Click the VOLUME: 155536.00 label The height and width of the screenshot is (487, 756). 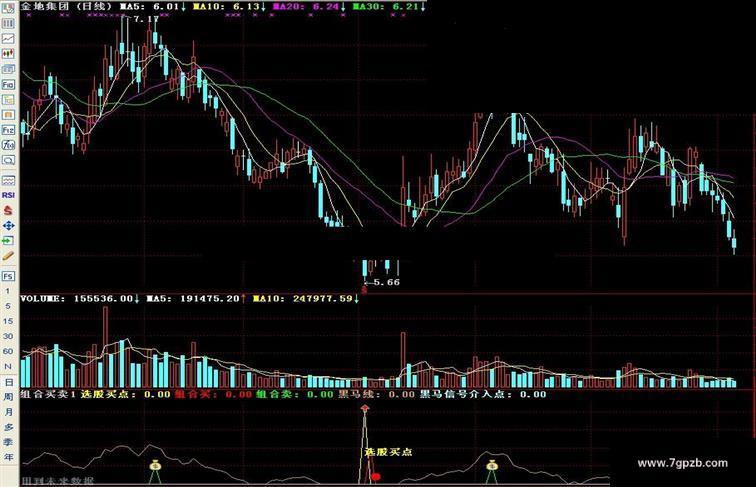[80, 298]
